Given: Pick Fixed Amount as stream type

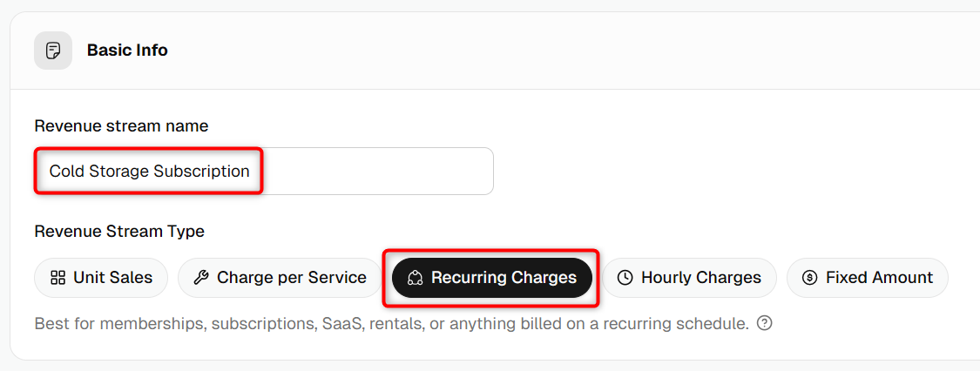Looking at the screenshot, I should pyautogui.click(x=868, y=278).
